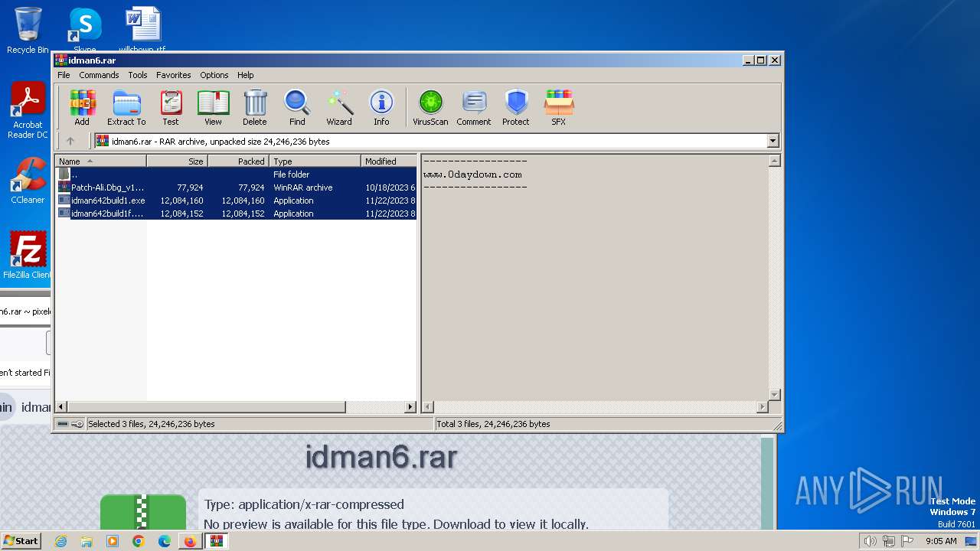Click file list scroll right arrow
The height and width of the screenshot is (551, 980).
click(x=410, y=407)
